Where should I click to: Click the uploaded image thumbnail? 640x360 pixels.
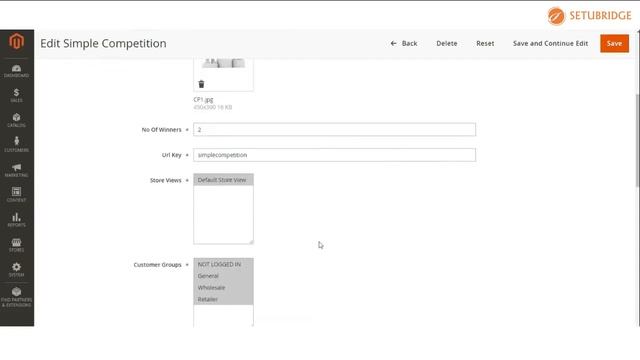[223, 63]
